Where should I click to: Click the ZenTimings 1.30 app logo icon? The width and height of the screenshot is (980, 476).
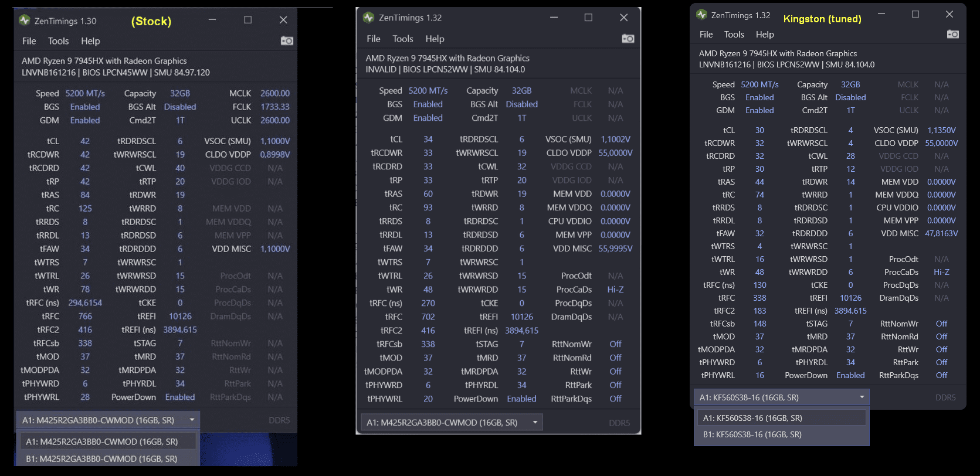(24, 21)
